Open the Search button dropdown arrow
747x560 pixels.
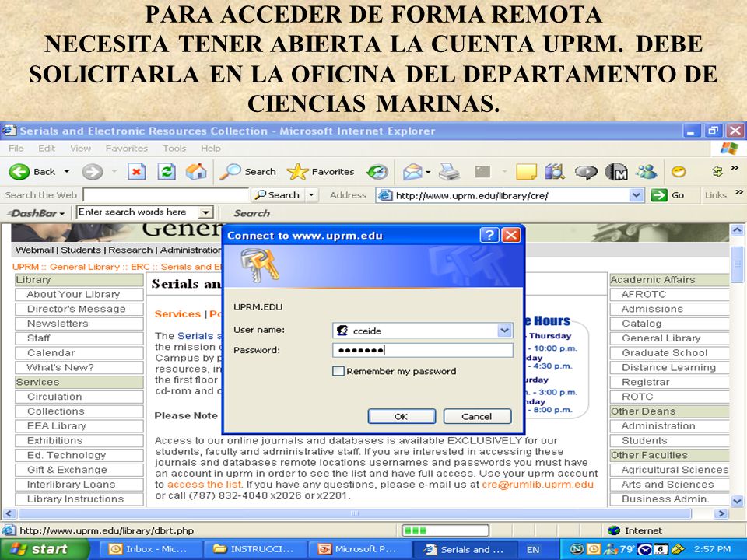(311, 195)
